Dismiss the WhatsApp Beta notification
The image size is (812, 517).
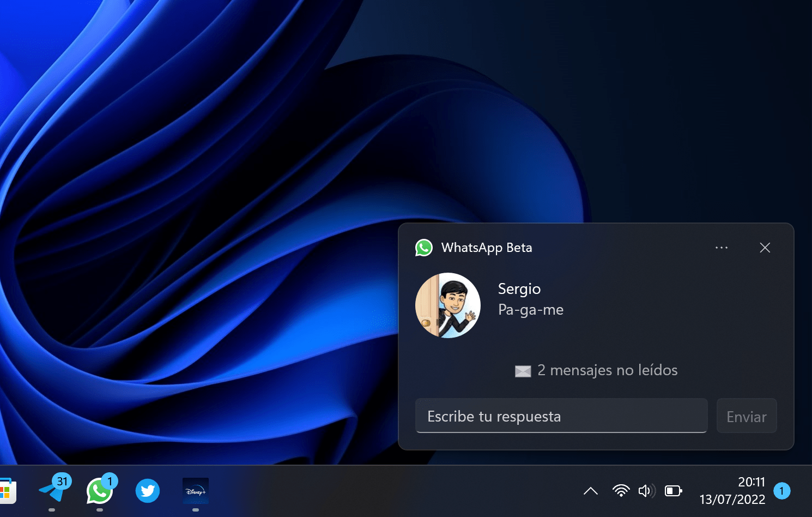(765, 248)
